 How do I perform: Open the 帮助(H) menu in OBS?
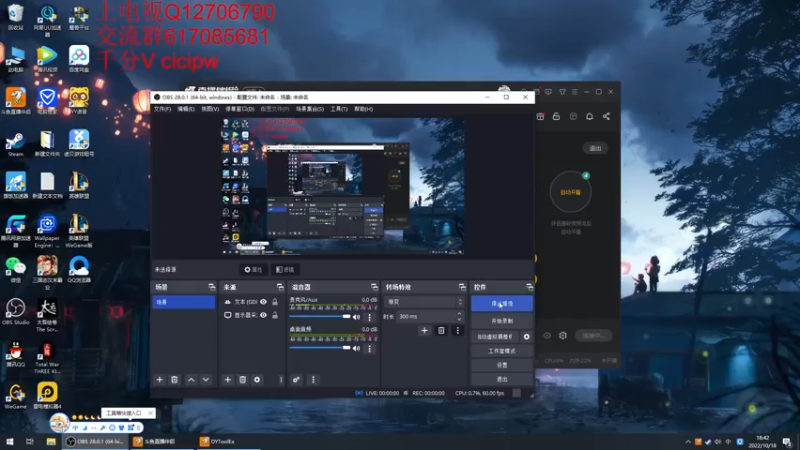pos(363,109)
